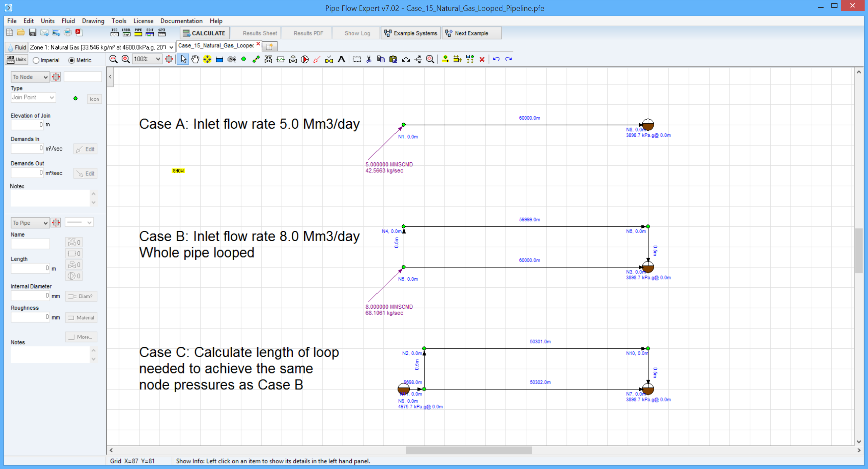The height and width of the screenshot is (469, 868).
Task: Click the pipe Length input field
Action: tap(30, 268)
